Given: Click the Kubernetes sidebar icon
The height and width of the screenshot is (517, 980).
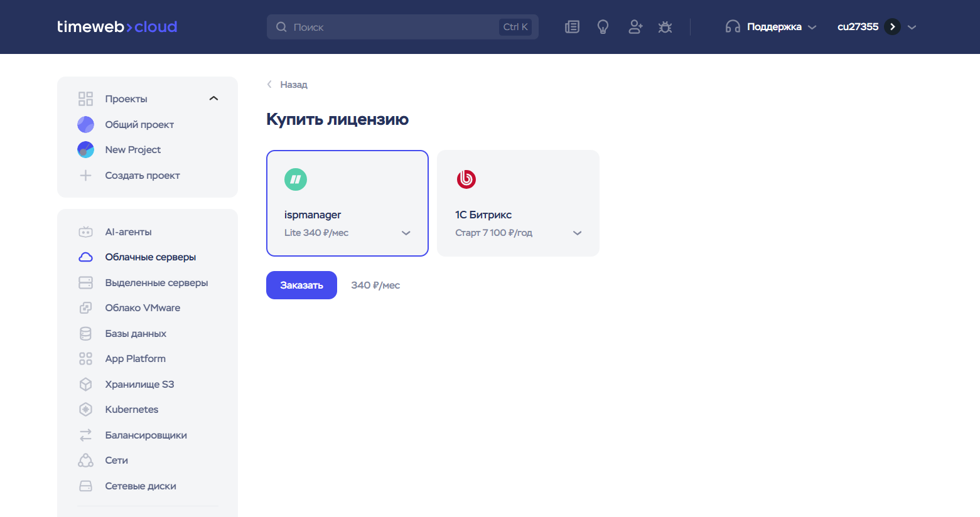Looking at the screenshot, I should coord(86,410).
